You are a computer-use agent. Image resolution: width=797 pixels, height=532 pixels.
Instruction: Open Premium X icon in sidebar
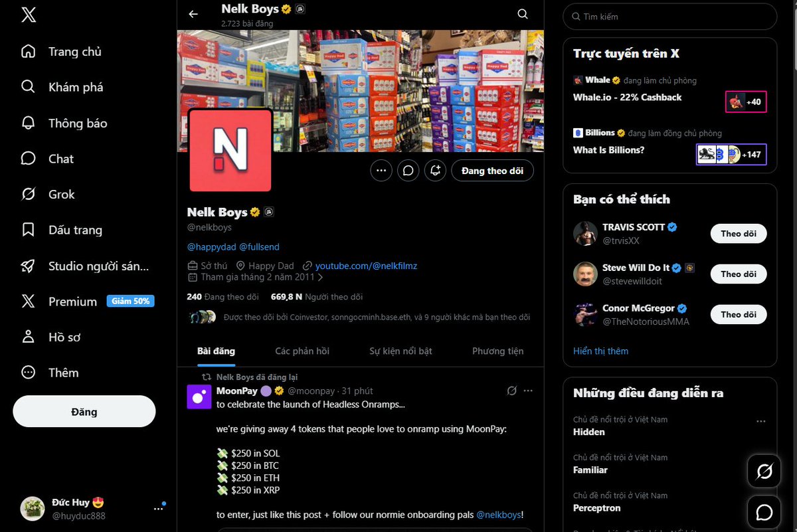click(x=28, y=302)
